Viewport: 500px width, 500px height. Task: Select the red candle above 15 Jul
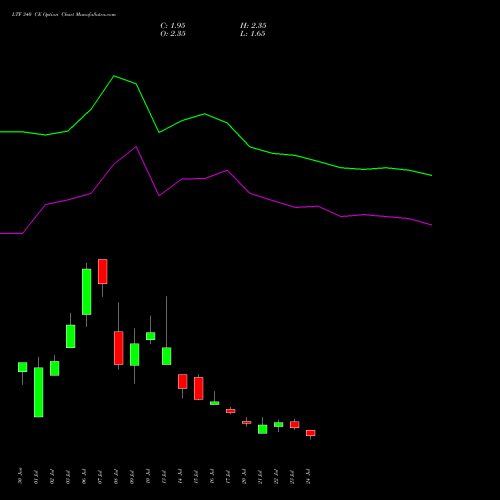pos(199,388)
